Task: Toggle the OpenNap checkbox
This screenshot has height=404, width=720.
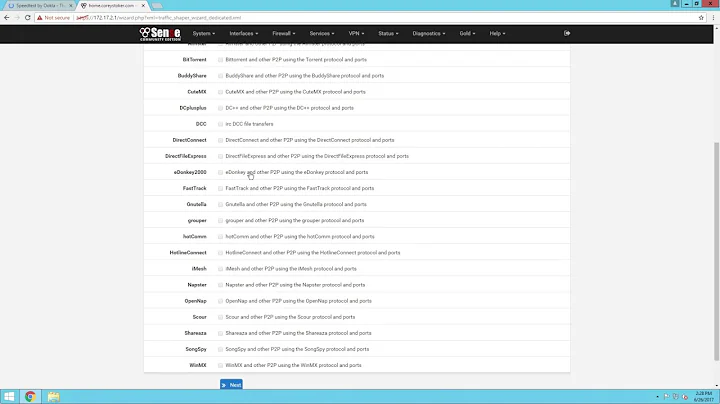Action: coord(220,301)
